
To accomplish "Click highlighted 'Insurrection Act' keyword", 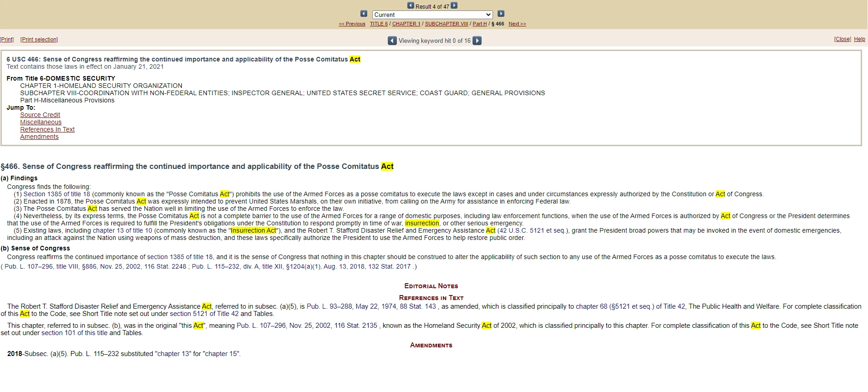I will point(253,230).
